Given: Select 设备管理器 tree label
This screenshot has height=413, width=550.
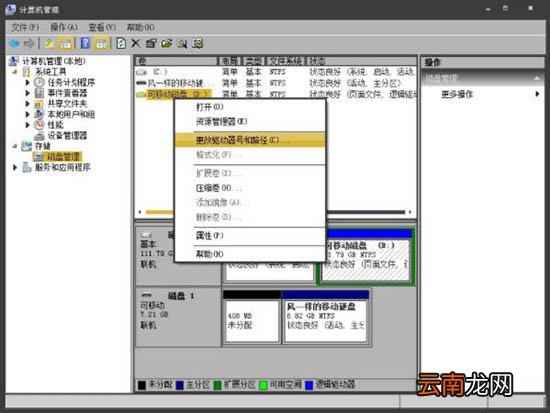Looking at the screenshot, I should tap(67, 135).
